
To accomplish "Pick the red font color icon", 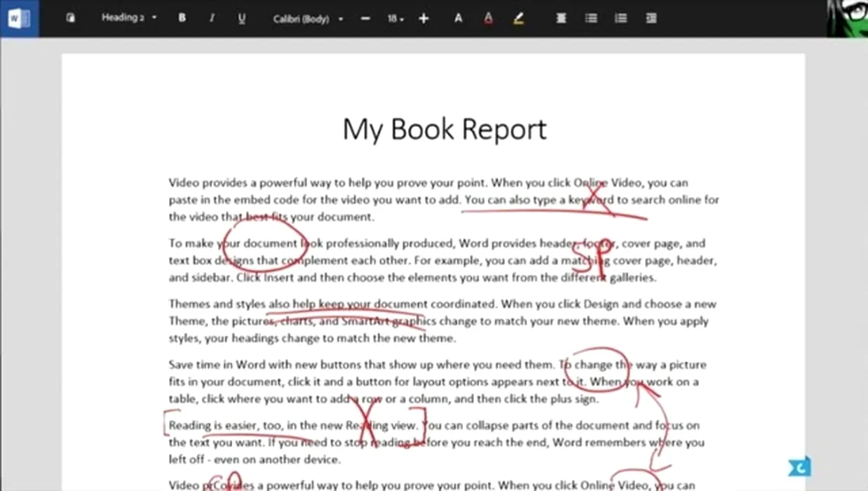I will (x=488, y=19).
